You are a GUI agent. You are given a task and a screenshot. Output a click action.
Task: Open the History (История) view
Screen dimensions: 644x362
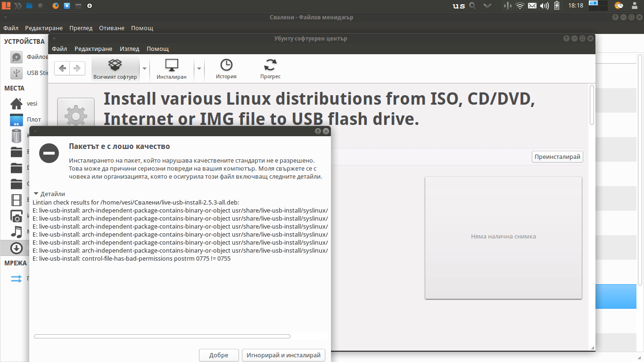226,69
